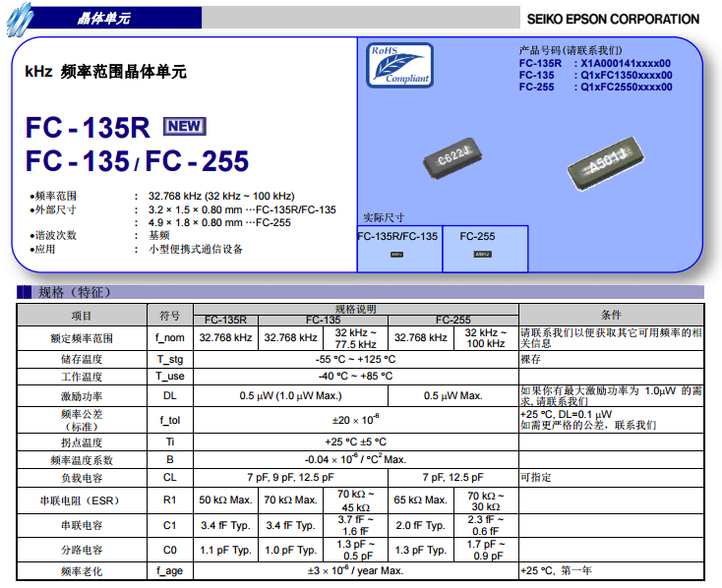Viewport: 722px width, 588px height.
Task: Click the 条件 column header
Action: coord(610,315)
